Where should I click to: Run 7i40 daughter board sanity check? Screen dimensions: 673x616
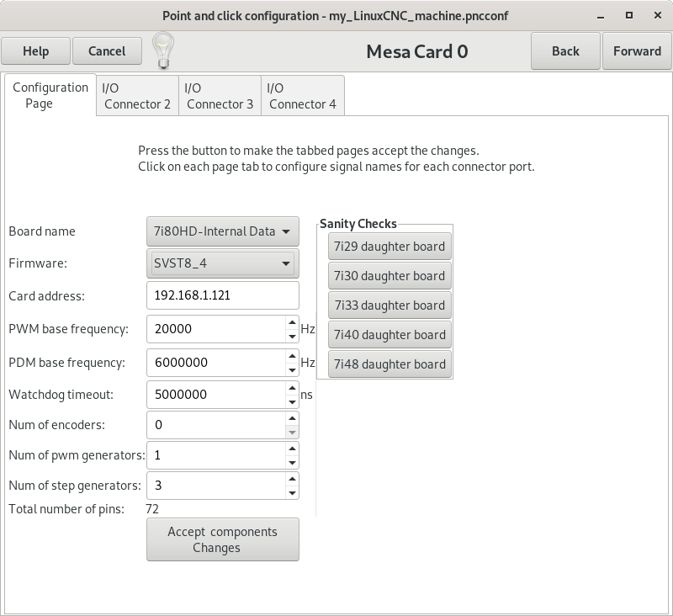coord(389,334)
